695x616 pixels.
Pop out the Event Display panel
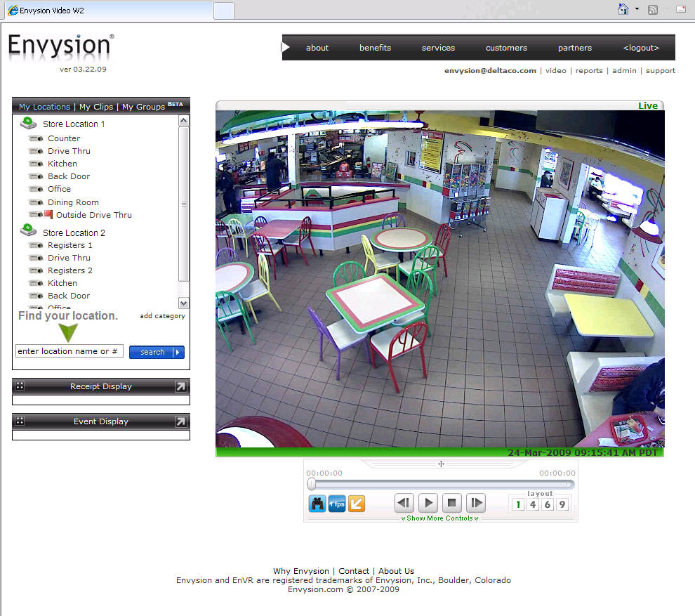coord(181,421)
